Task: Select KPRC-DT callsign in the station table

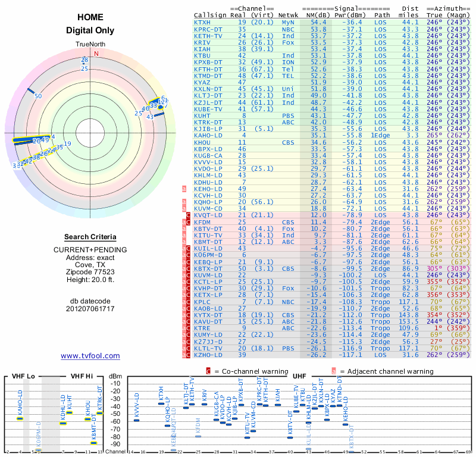Action: coord(208,29)
